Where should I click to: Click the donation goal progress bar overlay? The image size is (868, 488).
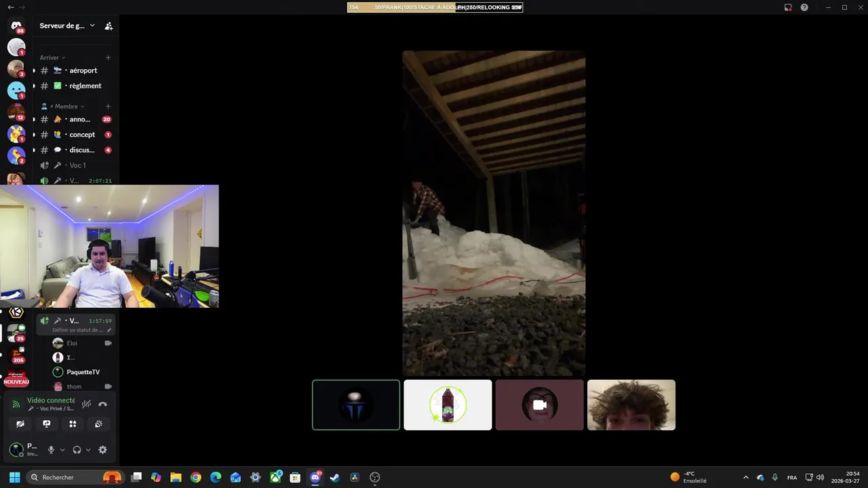coord(435,7)
